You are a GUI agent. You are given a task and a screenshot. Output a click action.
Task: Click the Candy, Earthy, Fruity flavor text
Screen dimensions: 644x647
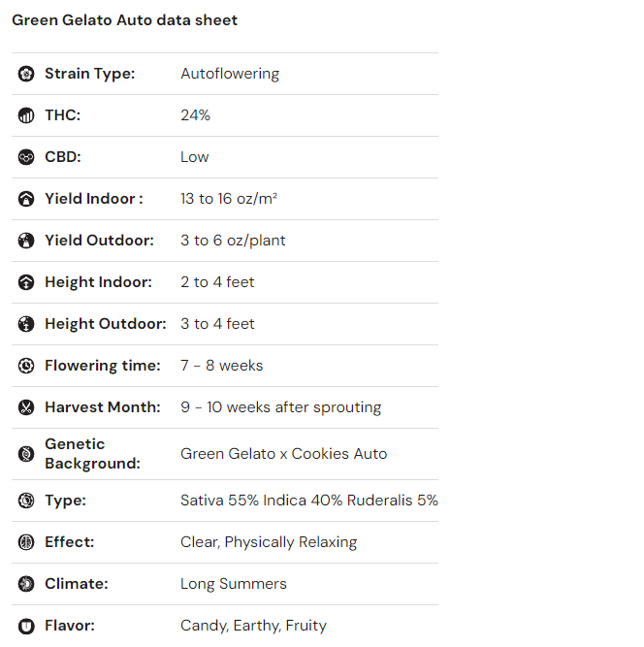tap(253, 626)
